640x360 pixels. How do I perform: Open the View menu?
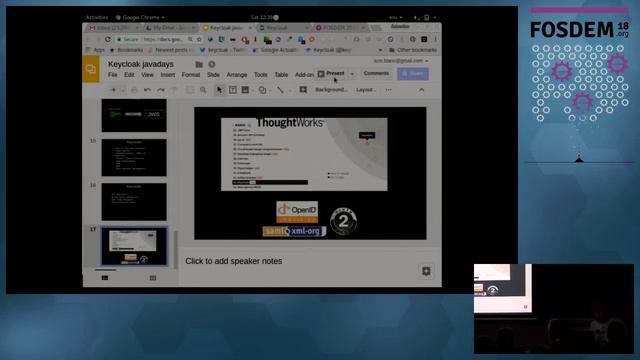[147, 75]
